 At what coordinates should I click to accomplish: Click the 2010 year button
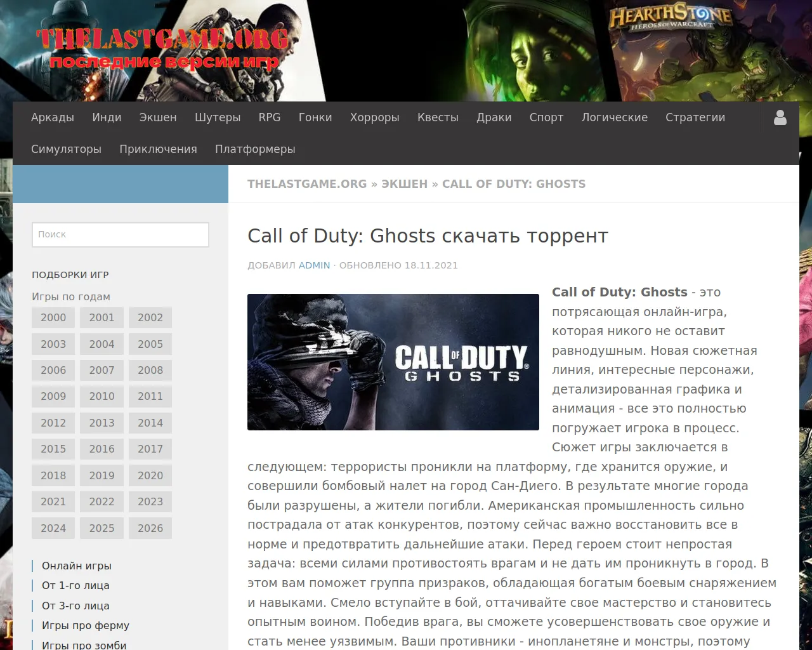(x=102, y=397)
